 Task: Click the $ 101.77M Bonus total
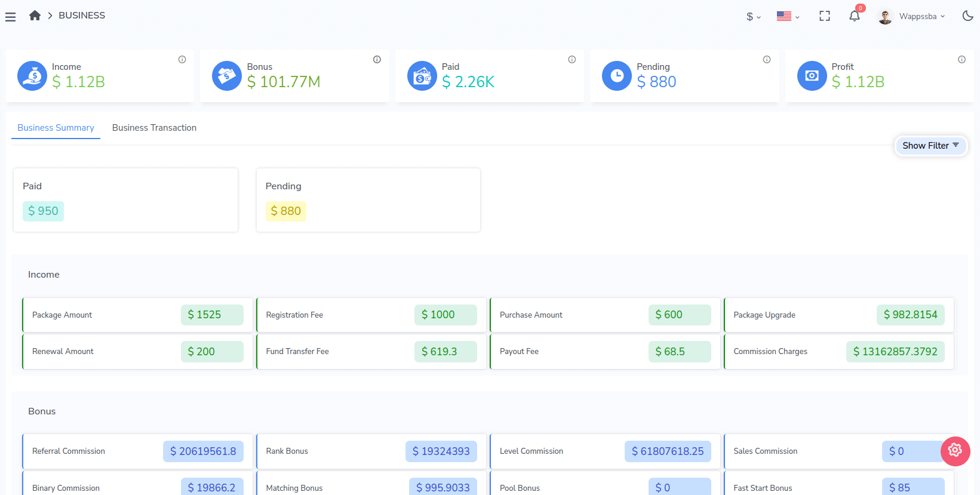pos(284,82)
